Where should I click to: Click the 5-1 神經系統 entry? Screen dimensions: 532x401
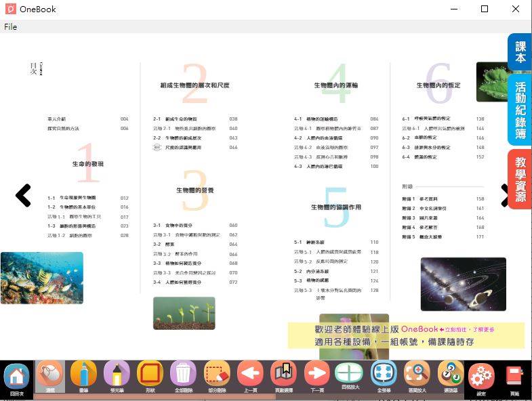click(336, 242)
